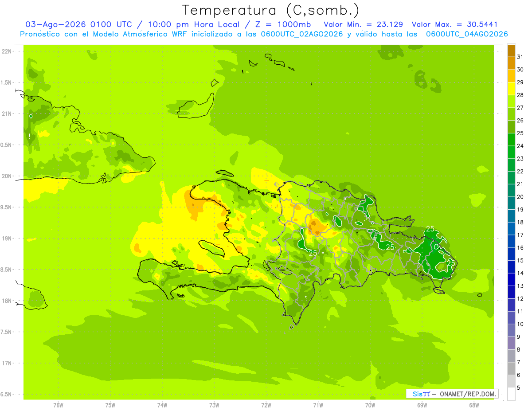Click the 'ONAMET/REP.DOM.' credit label
Screen dimensions: 532x411
(x=468, y=394)
